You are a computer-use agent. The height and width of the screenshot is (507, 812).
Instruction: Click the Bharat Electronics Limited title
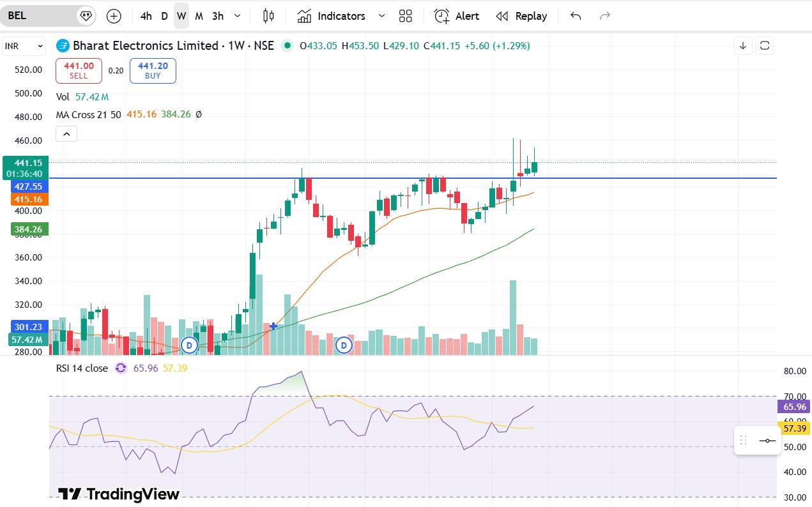click(146, 45)
